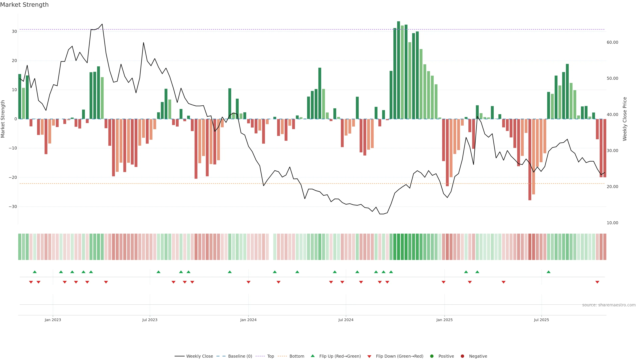This screenshot has width=644, height=362.
Task: Click the green Positive circle legend icon
Action: coord(432,356)
